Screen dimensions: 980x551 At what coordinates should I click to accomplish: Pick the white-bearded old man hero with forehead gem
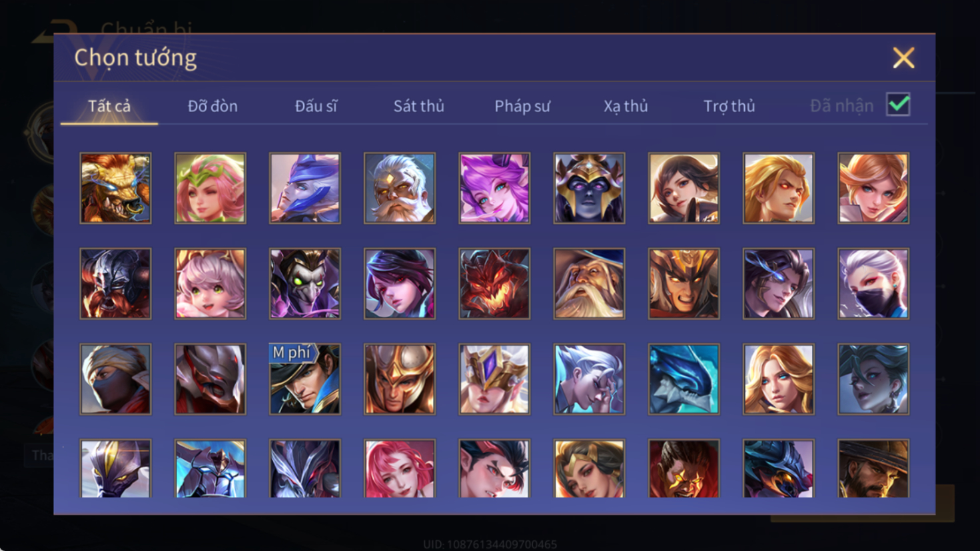click(400, 188)
